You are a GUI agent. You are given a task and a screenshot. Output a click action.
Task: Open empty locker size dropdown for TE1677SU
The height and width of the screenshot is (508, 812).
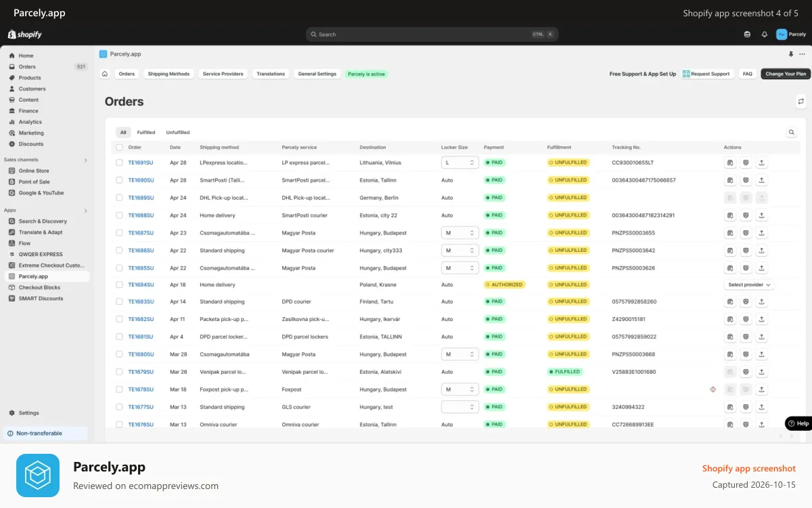click(460, 407)
